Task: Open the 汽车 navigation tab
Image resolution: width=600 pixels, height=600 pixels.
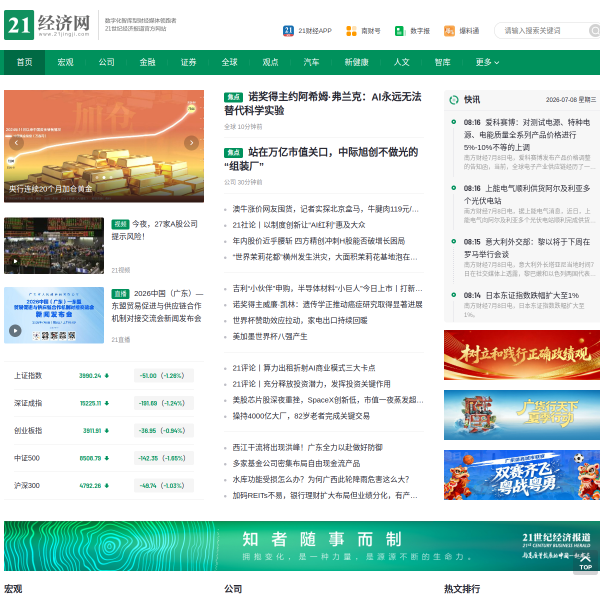Action: click(311, 62)
